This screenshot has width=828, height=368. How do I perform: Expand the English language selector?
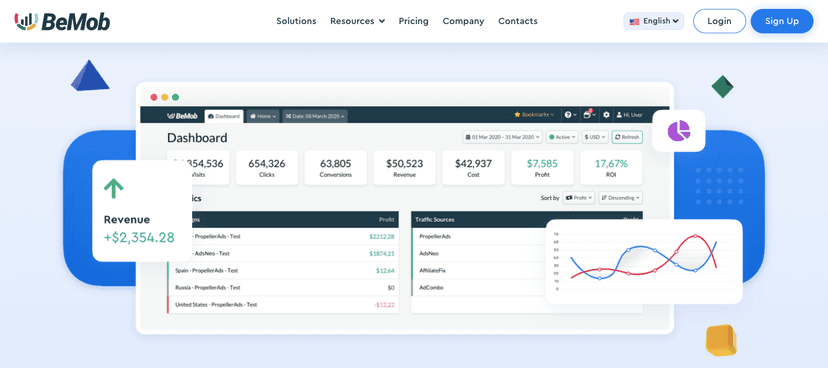(654, 21)
